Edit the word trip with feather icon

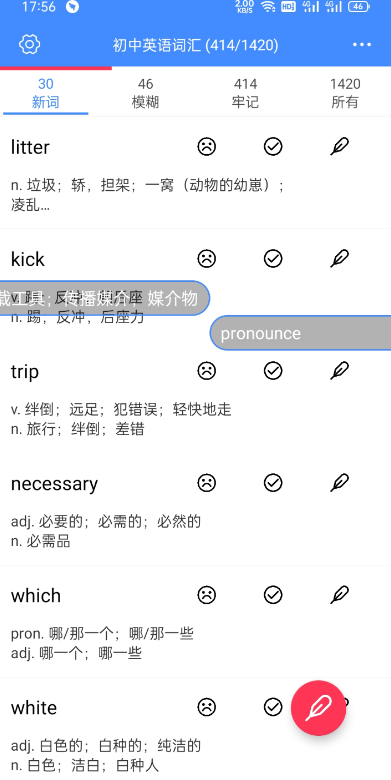pyautogui.click(x=340, y=371)
